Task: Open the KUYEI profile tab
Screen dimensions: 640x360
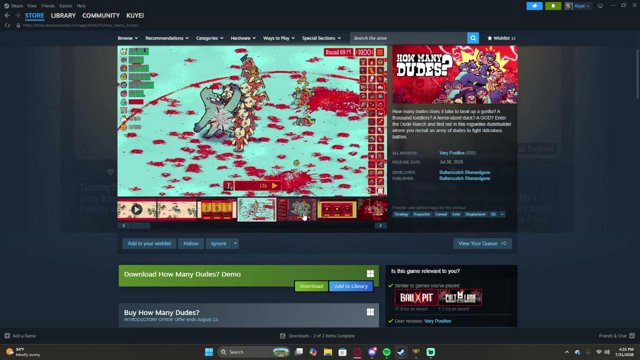Action: click(x=135, y=16)
